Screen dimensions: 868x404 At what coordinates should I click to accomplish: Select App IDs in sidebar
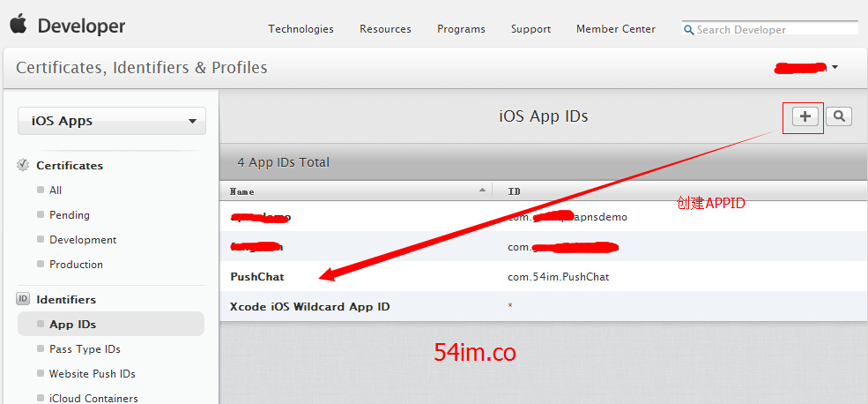pos(111,325)
